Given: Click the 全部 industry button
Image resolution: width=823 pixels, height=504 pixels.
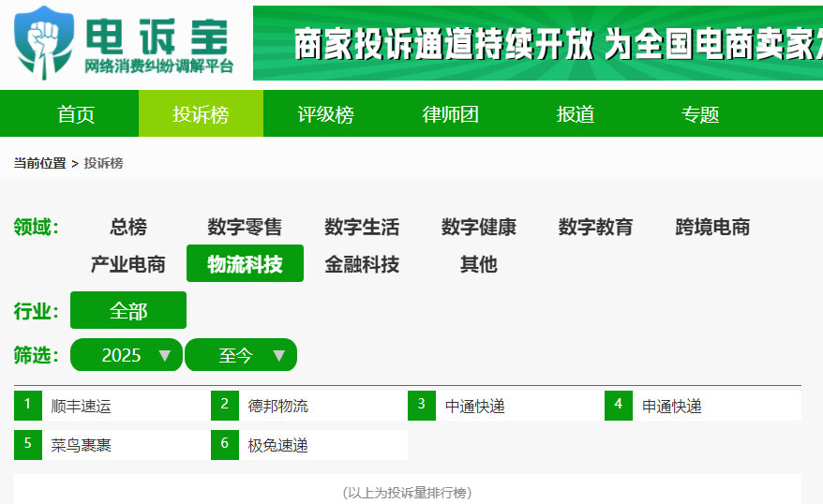Looking at the screenshot, I should (128, 310).
